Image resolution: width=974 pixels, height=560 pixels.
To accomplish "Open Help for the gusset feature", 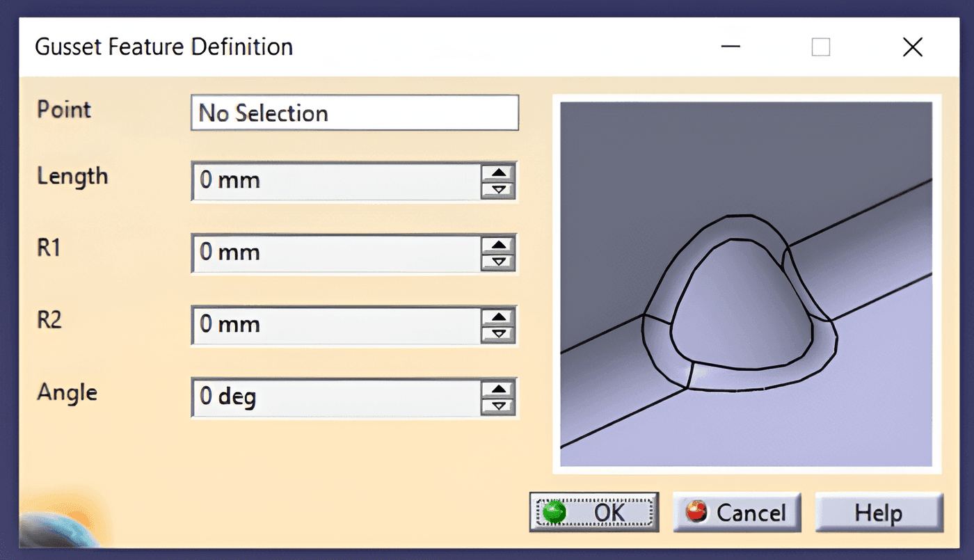I will point(879,513).
